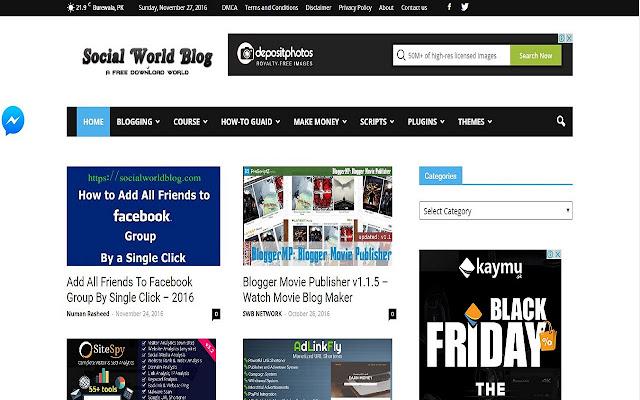640x400 pixels.
Task: Expand the COURSE menu
Action: [190, 122]
